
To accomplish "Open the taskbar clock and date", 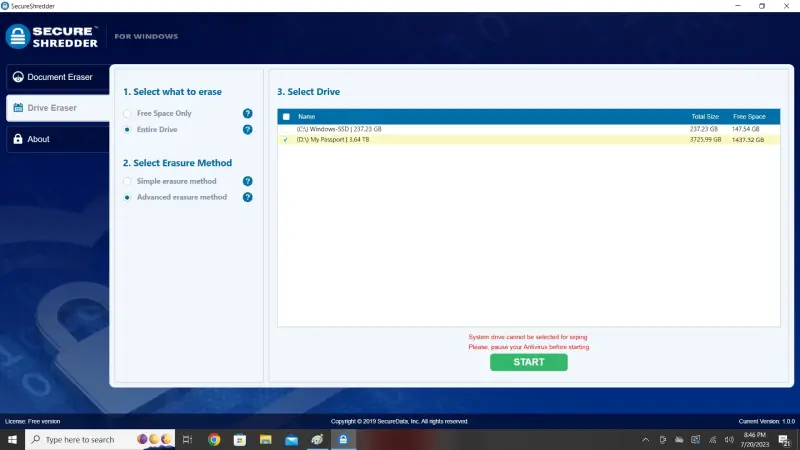I will tap(755, 439).
